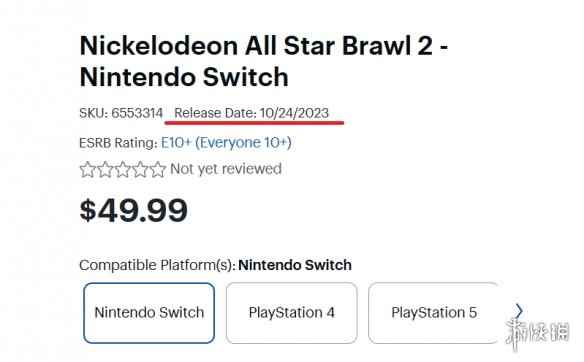Click the right chevron after PlayStation 5
The width and height of the screenshot is (584, 362).
(519, 311)
